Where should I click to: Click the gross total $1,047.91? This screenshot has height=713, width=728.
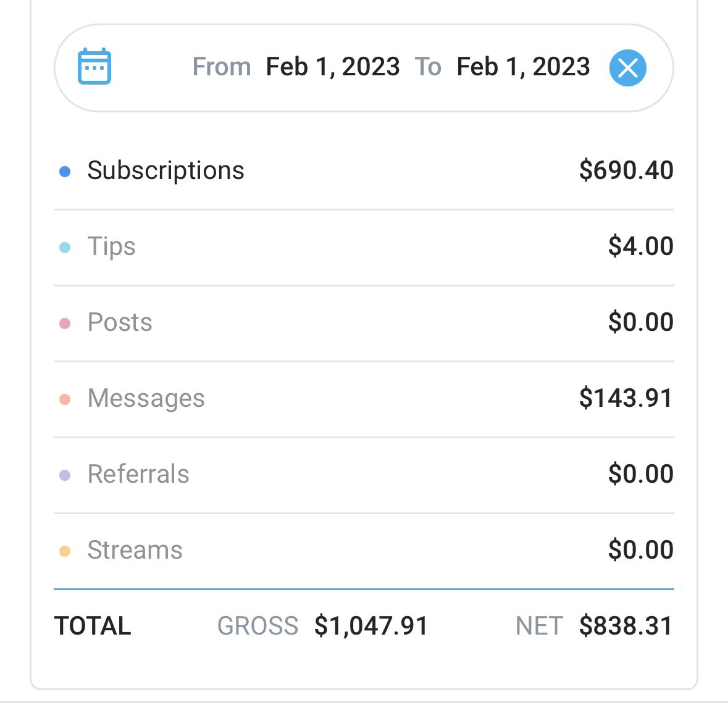coord(370,626)
